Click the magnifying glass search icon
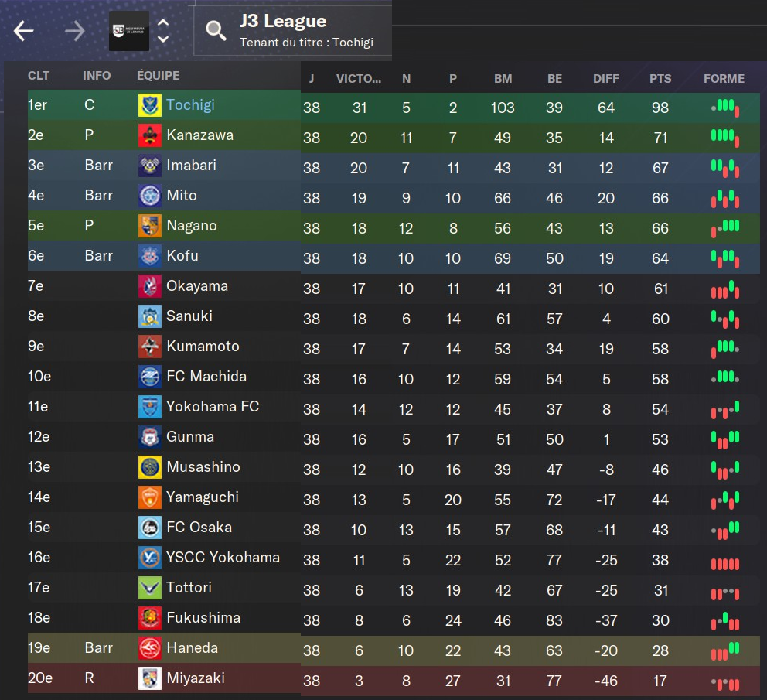Screen dimensions: 767x700 click(x=216, y=31)
